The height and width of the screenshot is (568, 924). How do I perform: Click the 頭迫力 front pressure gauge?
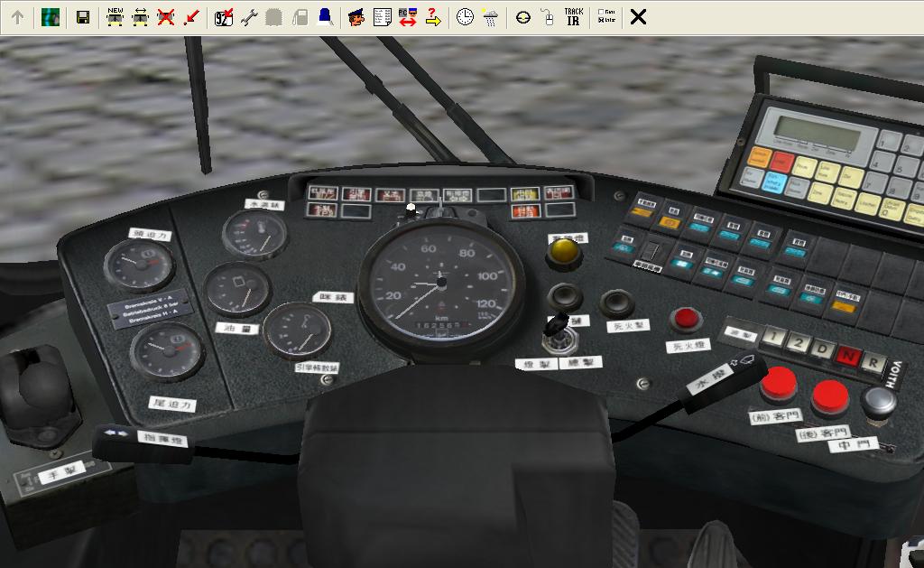(140, 265)
